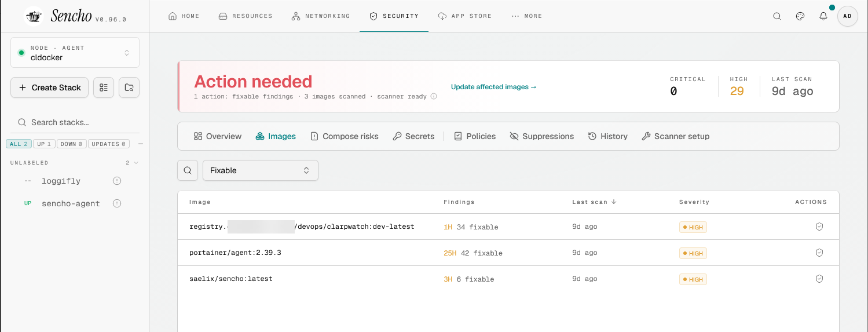Click the Create Stack button
868x332 pixels.
(50, 87)
